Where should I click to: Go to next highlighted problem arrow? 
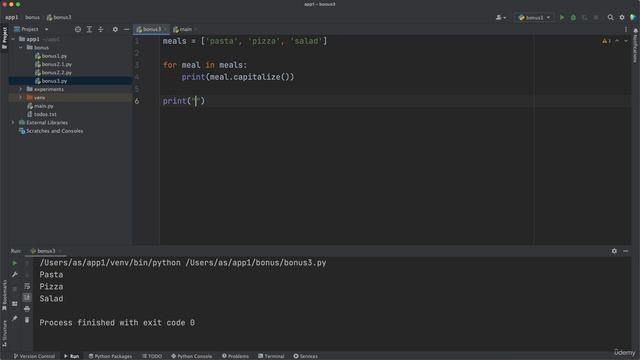click(x=626, y=41)
